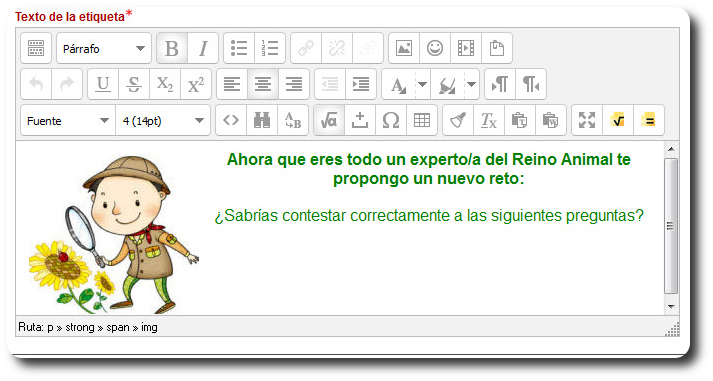Center align the text
Viewport: 713px width, 381px height.
(x=263, y=84)
